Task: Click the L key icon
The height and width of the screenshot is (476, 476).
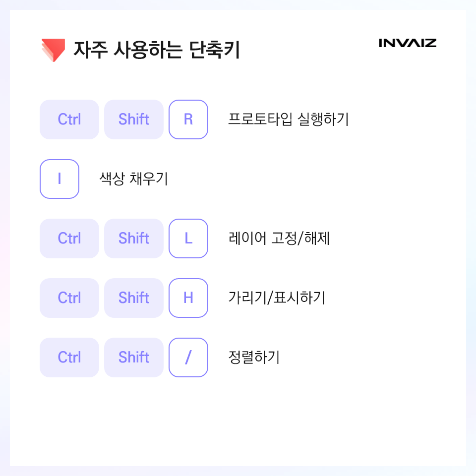Action: point(188,238)
